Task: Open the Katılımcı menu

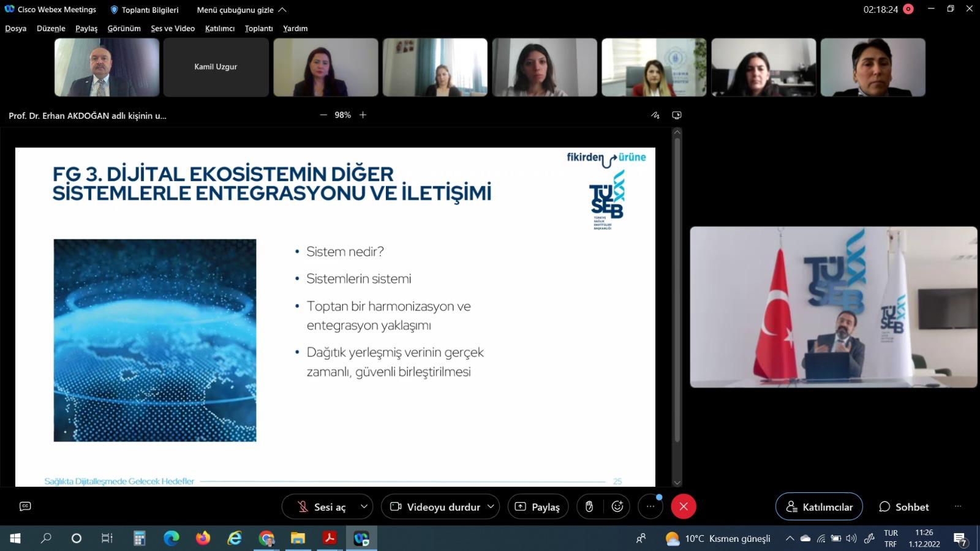Action: 220,28
